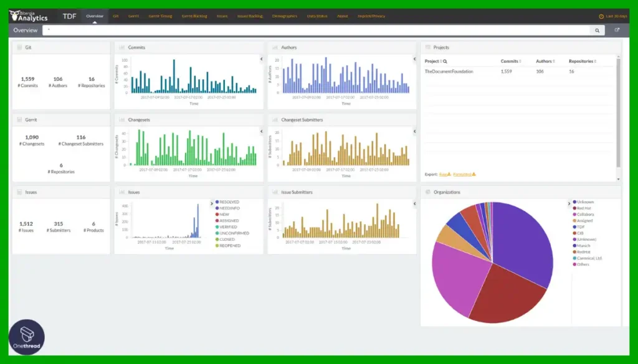
Task: Click the Issue Submitters panel chart icon
Action: pyautogui.click(x=275, y=192)
